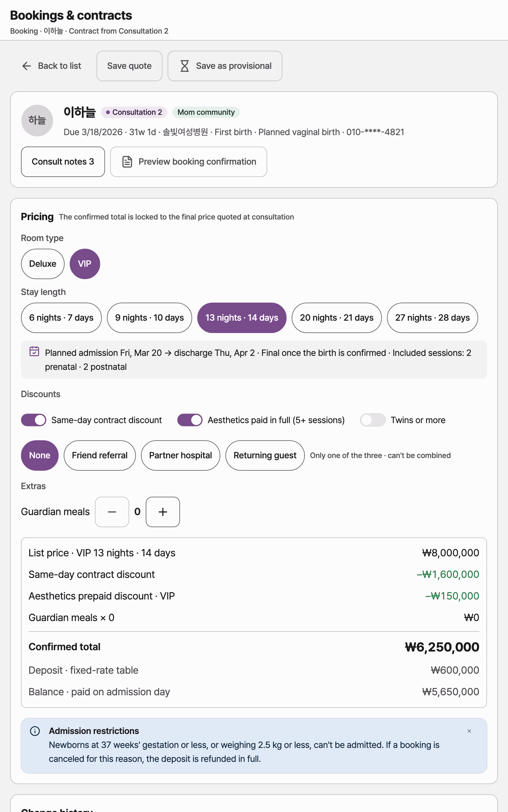Choose 9 nights · 10 days stay

click(x=150, y=318)
